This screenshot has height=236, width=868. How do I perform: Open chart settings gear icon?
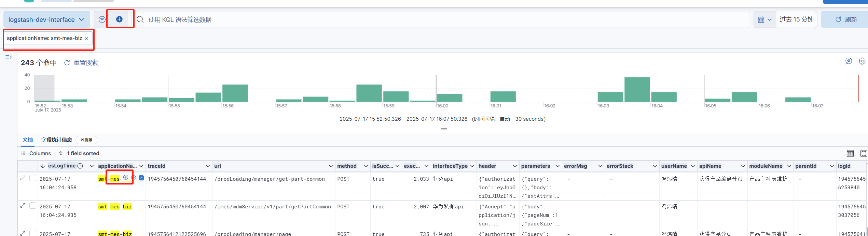pyautogui.click(x=862, y=61)
